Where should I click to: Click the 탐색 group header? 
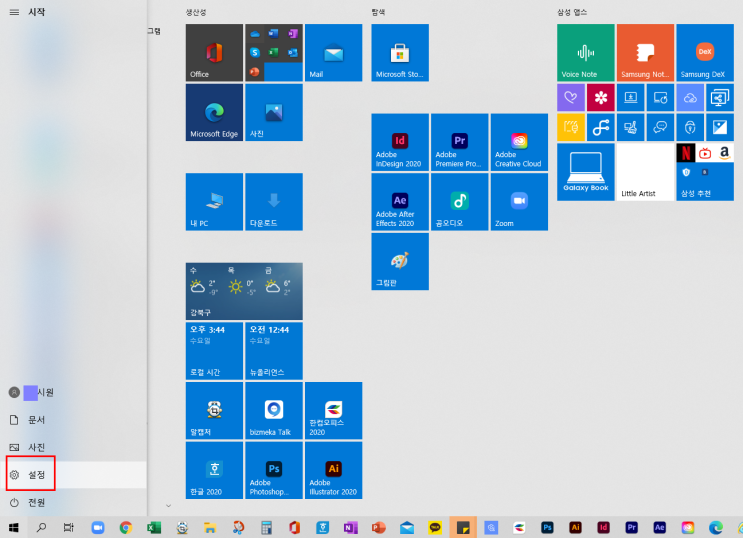[378, 12]
